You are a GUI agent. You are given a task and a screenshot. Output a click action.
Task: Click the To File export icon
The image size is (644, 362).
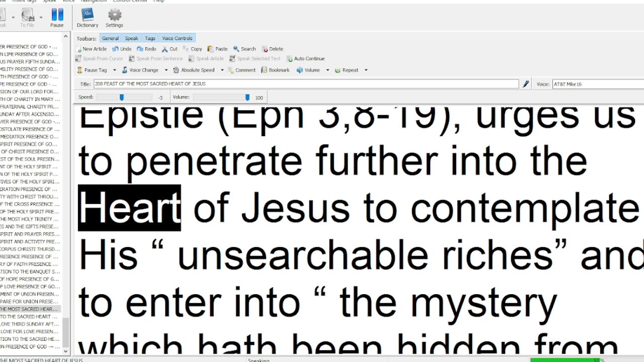[27, 18]
